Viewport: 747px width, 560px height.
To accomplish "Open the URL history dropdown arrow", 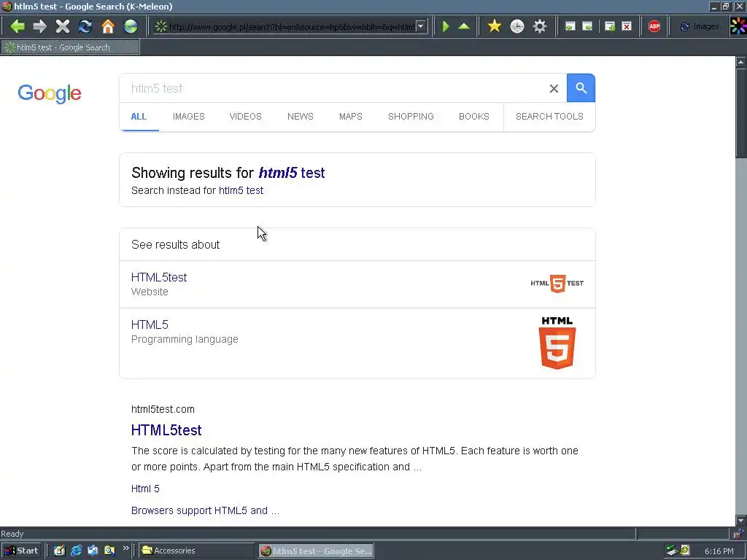I will pyautogui.click(x=421, y=27).
